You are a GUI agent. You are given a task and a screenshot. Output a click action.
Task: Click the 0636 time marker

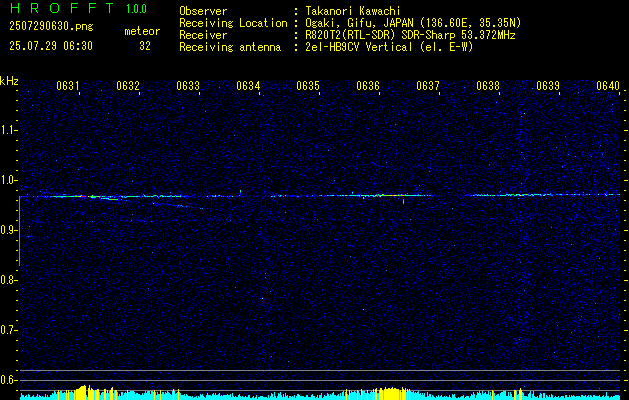click(368, 86)
